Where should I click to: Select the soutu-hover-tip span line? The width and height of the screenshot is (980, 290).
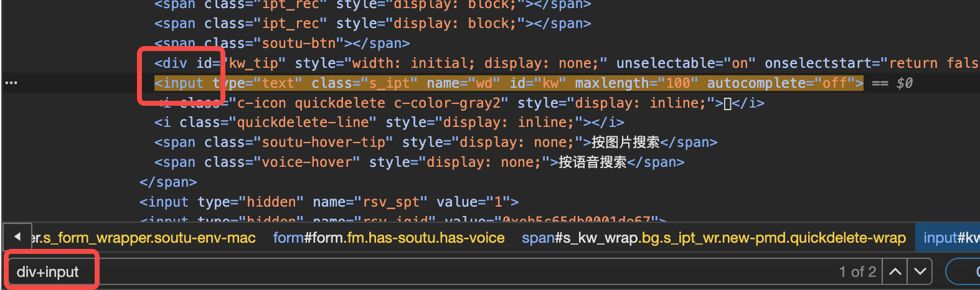pyautogui.click(x=436, y=142)
